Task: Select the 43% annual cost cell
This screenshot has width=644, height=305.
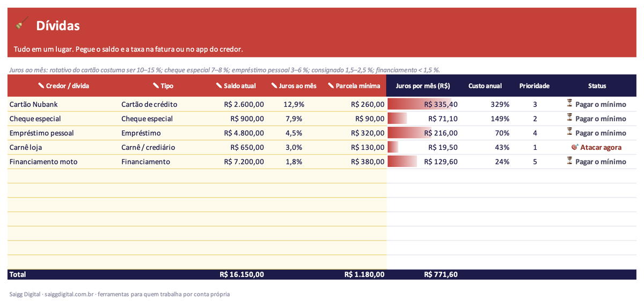Action: coord(485,147)
